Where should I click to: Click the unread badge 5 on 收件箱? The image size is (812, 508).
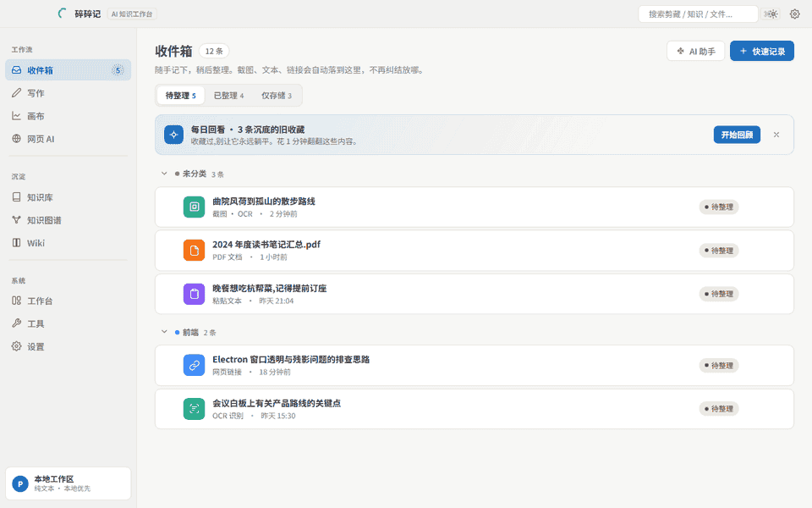pos(118,70)
